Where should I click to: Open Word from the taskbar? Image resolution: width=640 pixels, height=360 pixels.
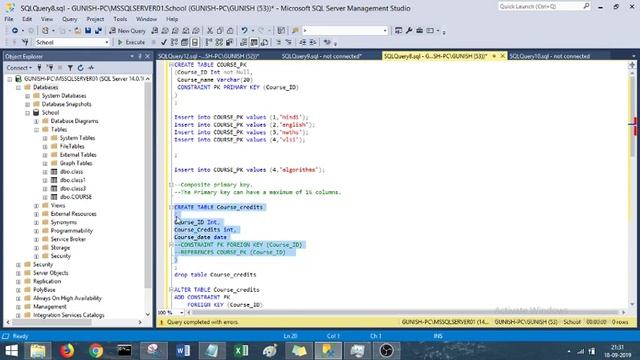click(x=183, y=351)
